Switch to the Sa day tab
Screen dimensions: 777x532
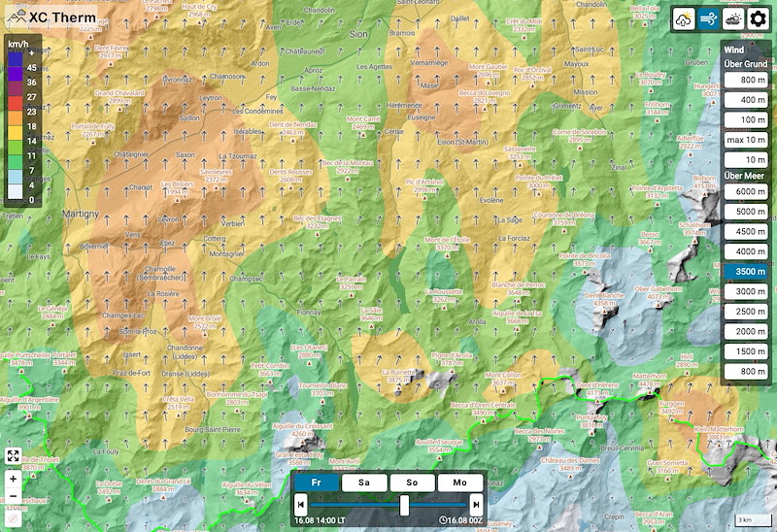coord(364,482)
